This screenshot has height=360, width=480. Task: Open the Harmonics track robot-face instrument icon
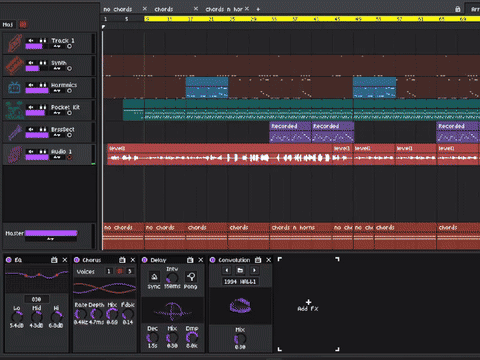14,88
